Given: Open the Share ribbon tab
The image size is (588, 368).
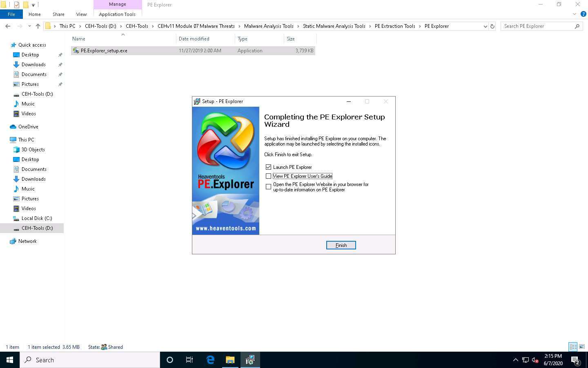Looking at the screenshot, I should pos(58,14).
